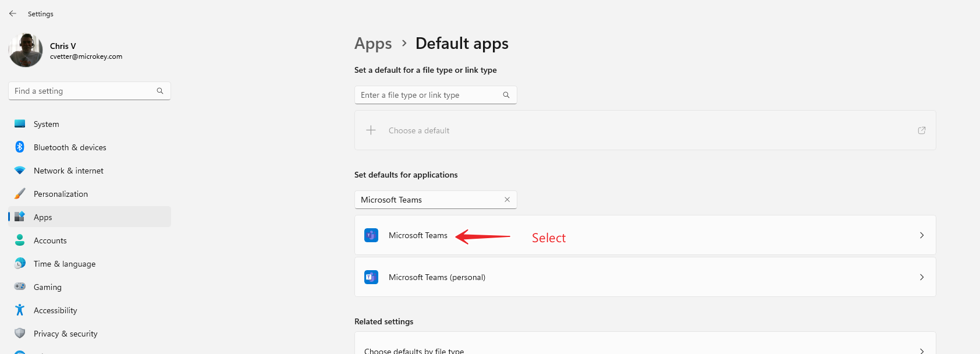Click the Microsoft Teams app icon
Viewport: 980px width, 354px height.
tap(371, 235)
